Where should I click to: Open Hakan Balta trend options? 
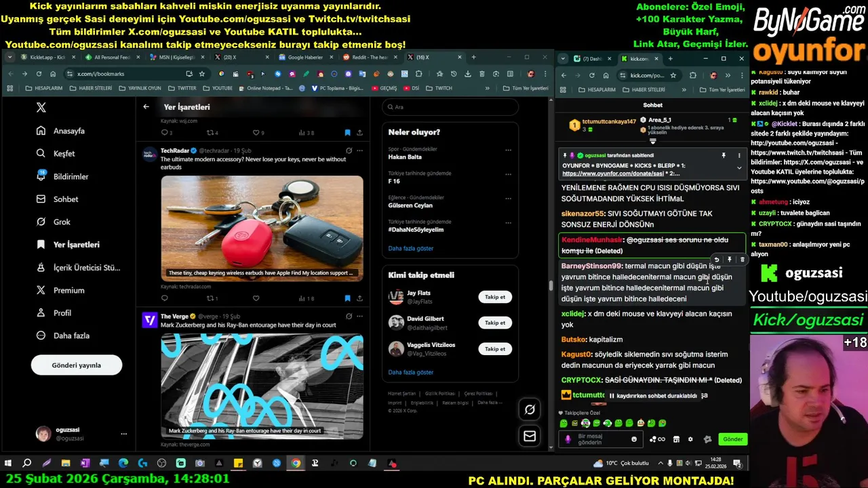tap(508, 150)
